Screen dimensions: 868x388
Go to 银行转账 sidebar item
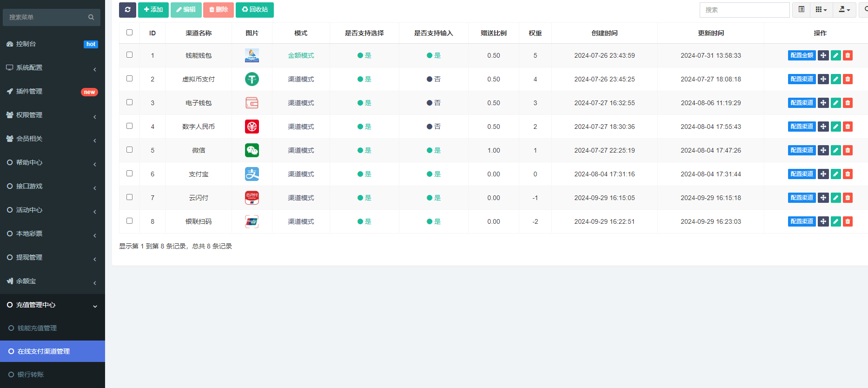(31, 375)
